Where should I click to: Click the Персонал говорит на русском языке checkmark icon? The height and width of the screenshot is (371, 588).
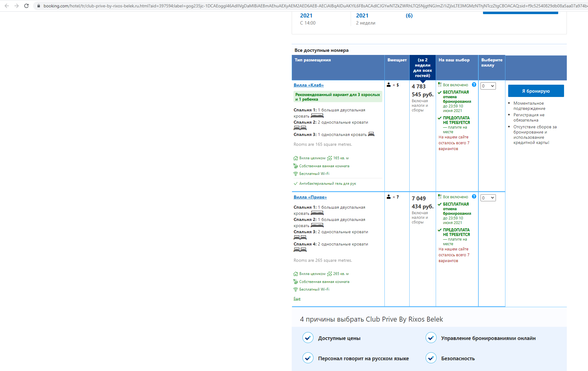click(x=308, y=358)
